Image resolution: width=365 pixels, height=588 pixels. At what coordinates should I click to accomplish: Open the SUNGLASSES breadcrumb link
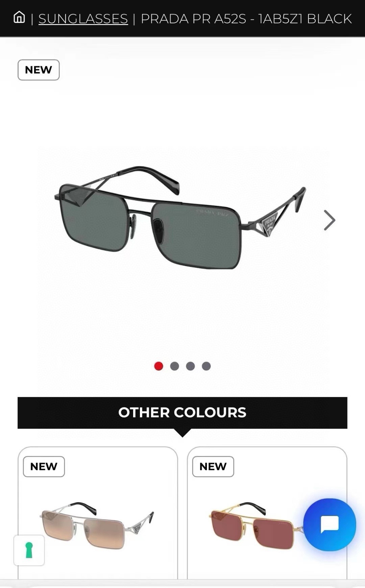tap(83, 19)
